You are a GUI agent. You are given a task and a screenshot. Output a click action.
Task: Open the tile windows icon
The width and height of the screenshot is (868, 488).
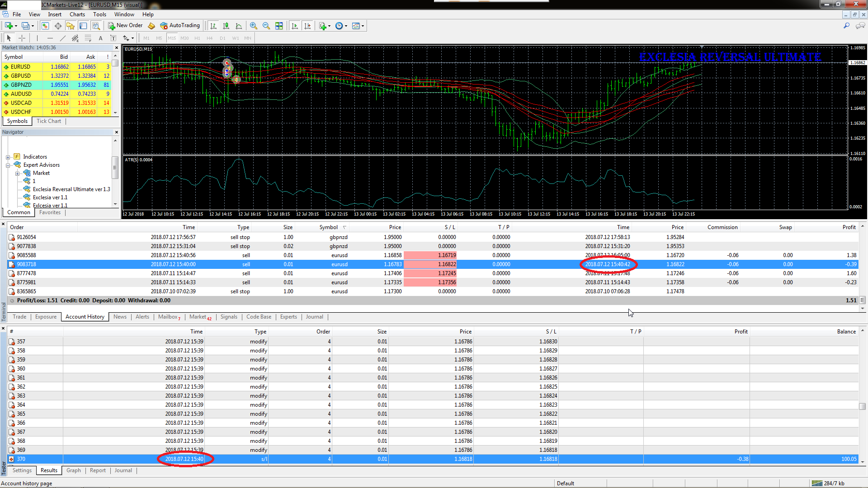[x=279, y=26]
